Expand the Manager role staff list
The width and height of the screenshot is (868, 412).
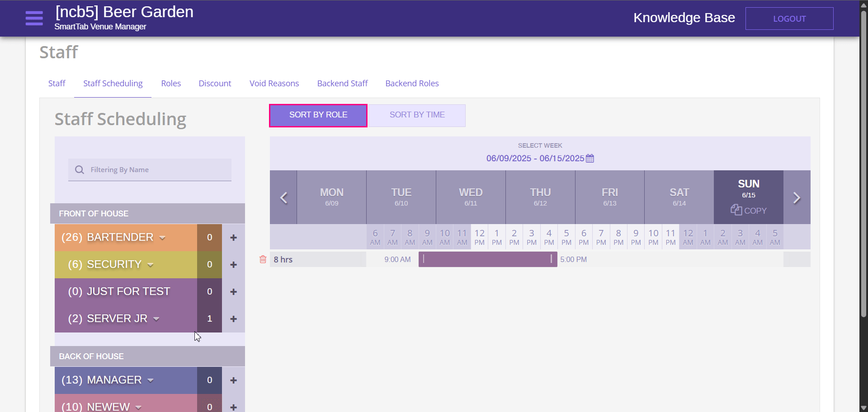pyautogui.click(x=151, y=380)
